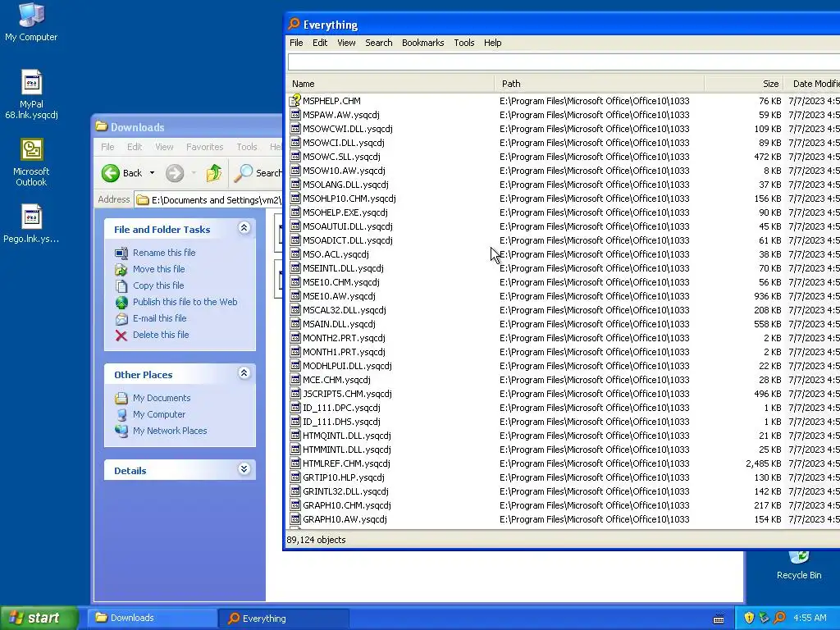Select HTMLREF.CHM.ysqcdj file icon
This screenshot has height=630, width=840.
point(295,463)
